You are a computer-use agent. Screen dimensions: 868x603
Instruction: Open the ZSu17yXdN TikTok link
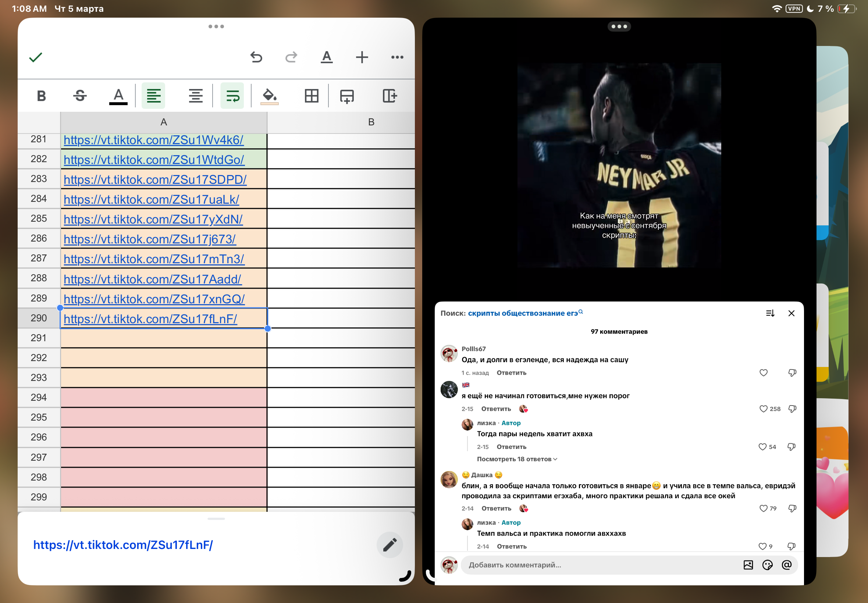pyautogui.click(x=153, y=220)
